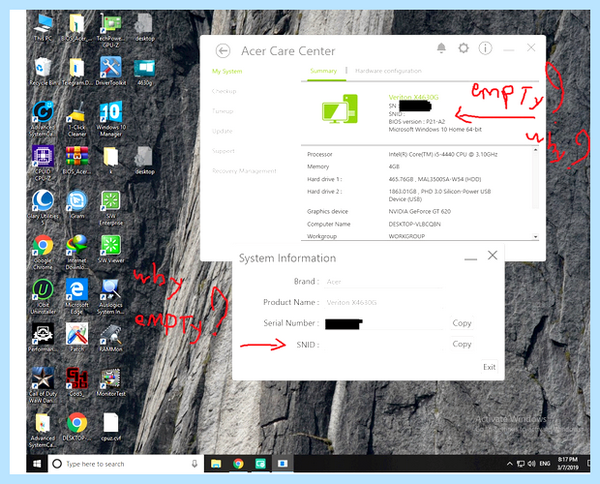This screenshot has width=600, height=484.
Task: Select CPUID CPU-Z shortcut
Action: (43, 163)
